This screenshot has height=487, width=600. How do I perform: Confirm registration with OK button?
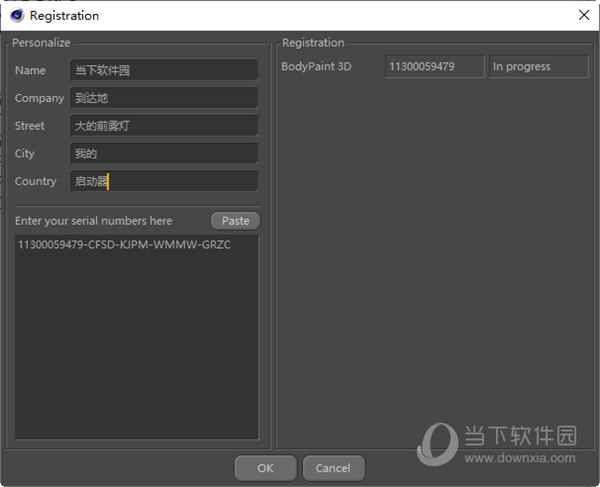tap(266, 468)
